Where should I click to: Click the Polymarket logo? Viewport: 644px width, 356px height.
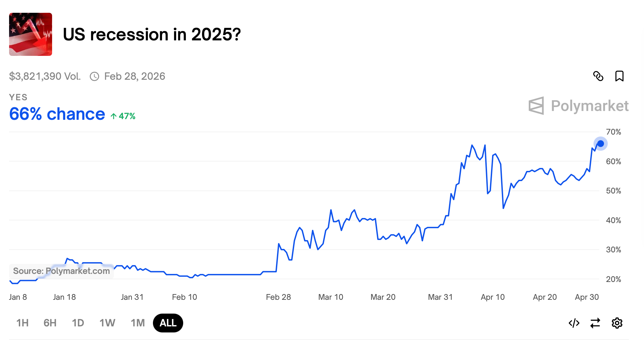(x=578, y=106)
